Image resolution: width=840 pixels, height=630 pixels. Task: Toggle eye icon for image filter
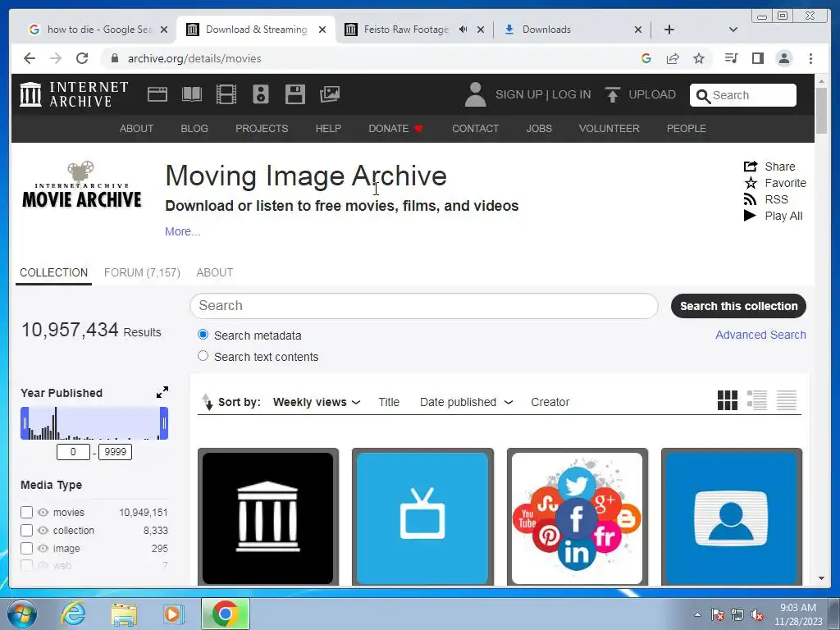[43, 549]
